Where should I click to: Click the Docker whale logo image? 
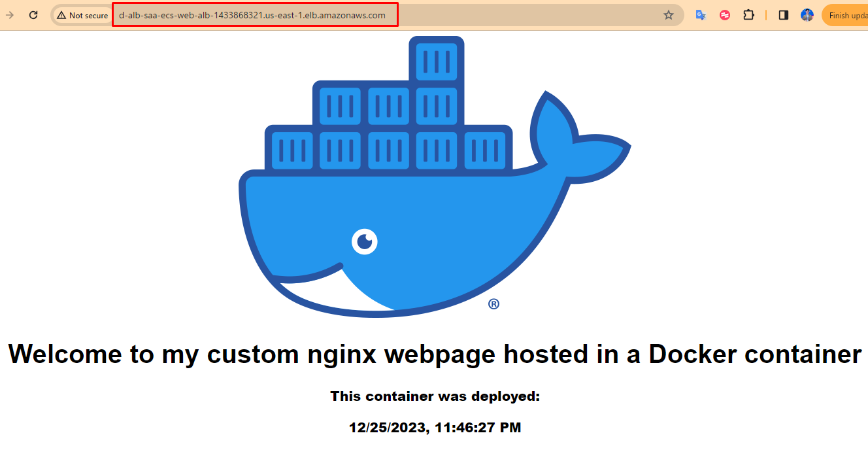[434, 177]
